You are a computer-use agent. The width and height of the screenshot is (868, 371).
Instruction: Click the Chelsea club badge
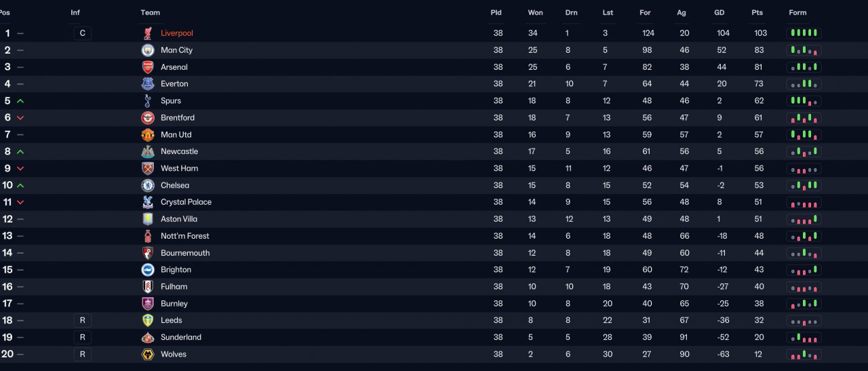[x=148, y=185]
